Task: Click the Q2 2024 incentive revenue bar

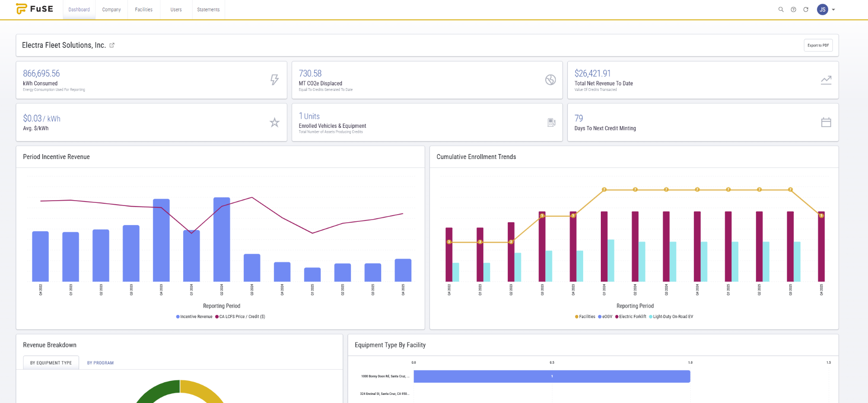Action: pyautogui.click(x=222, y=239)
